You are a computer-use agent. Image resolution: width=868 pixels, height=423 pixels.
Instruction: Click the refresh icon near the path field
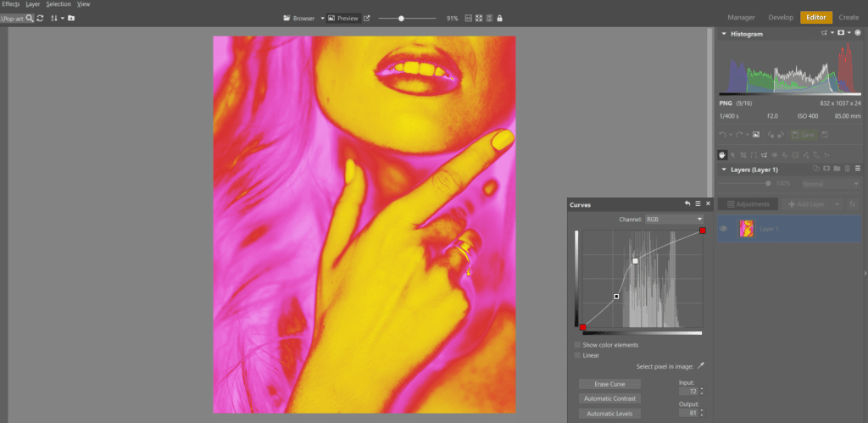pyautogui.click(x=40, y=18)
